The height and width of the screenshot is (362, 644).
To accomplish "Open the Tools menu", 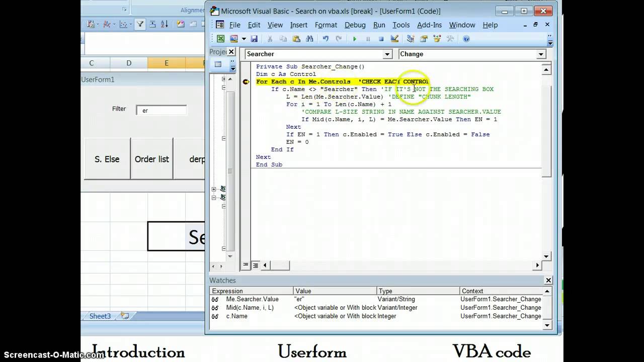I will click(401, 25).
